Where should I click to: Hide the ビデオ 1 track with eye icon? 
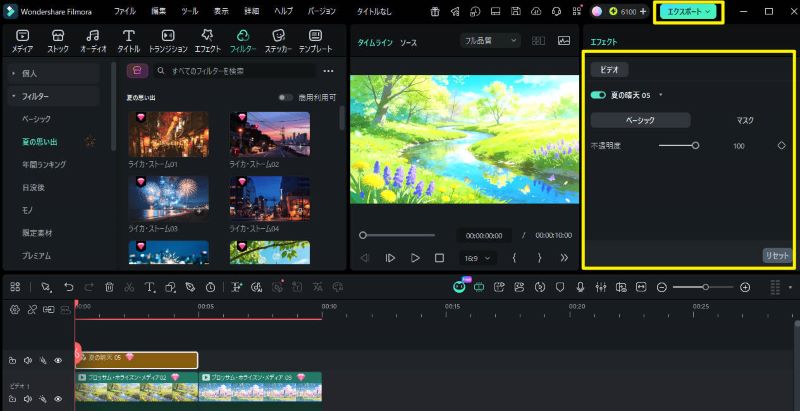click(x=58, y=399)
